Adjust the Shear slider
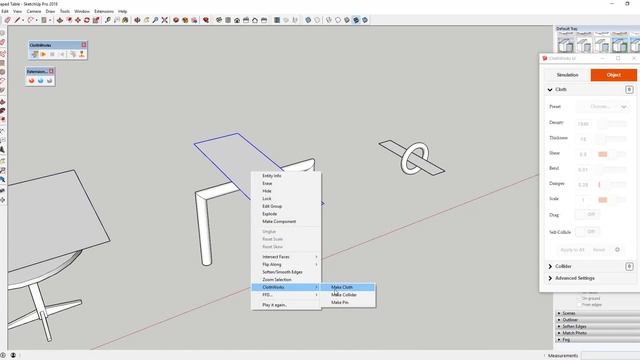 [x=612, y=154]
